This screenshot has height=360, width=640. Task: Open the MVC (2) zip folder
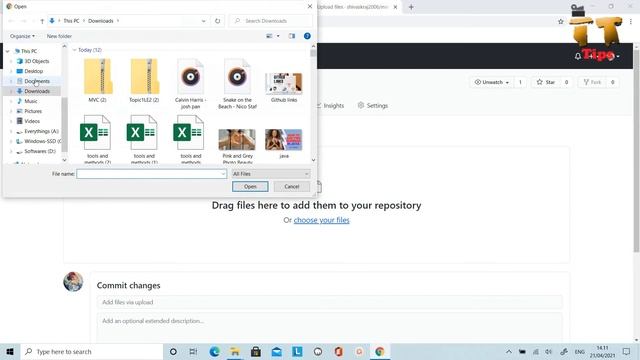coord(98,80)
